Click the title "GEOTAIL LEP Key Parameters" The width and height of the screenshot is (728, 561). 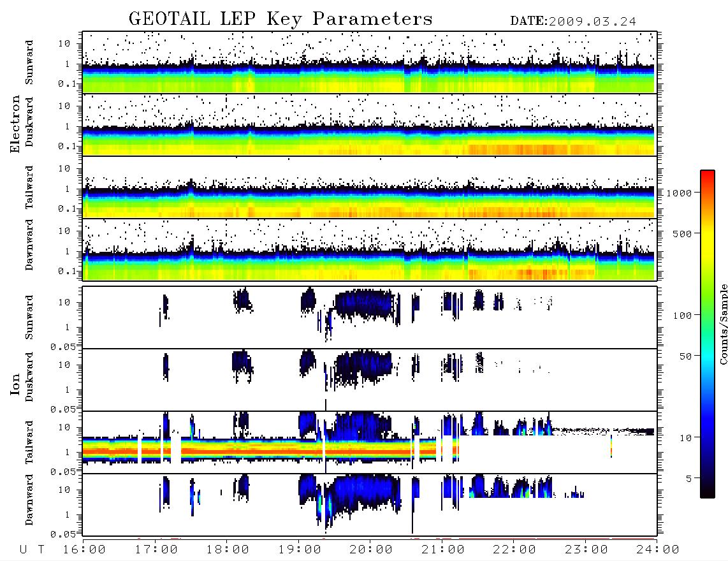click(280, 19)
